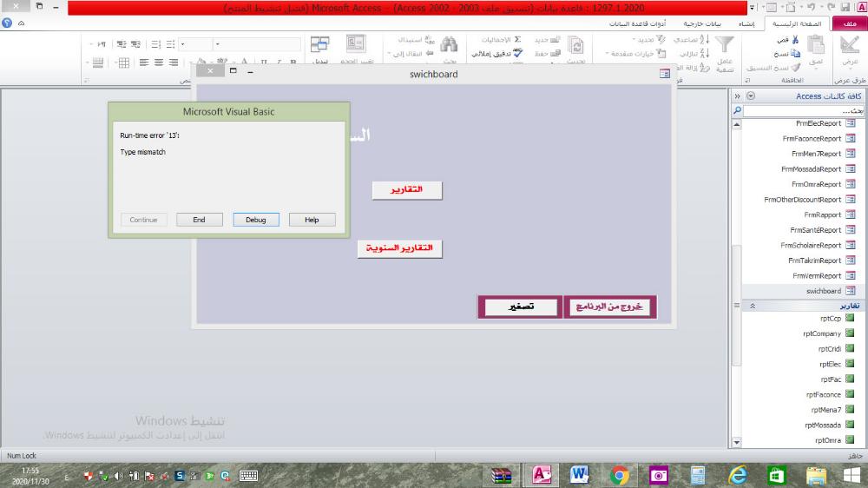Open navigation pane category dropdown arrow

click(751, 96)
